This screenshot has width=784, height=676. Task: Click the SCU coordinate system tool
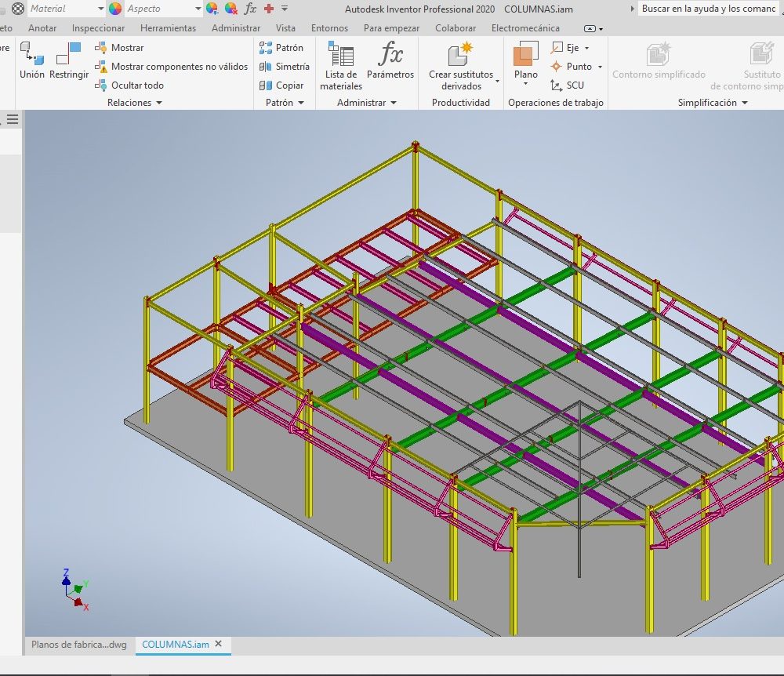point(567,85)
